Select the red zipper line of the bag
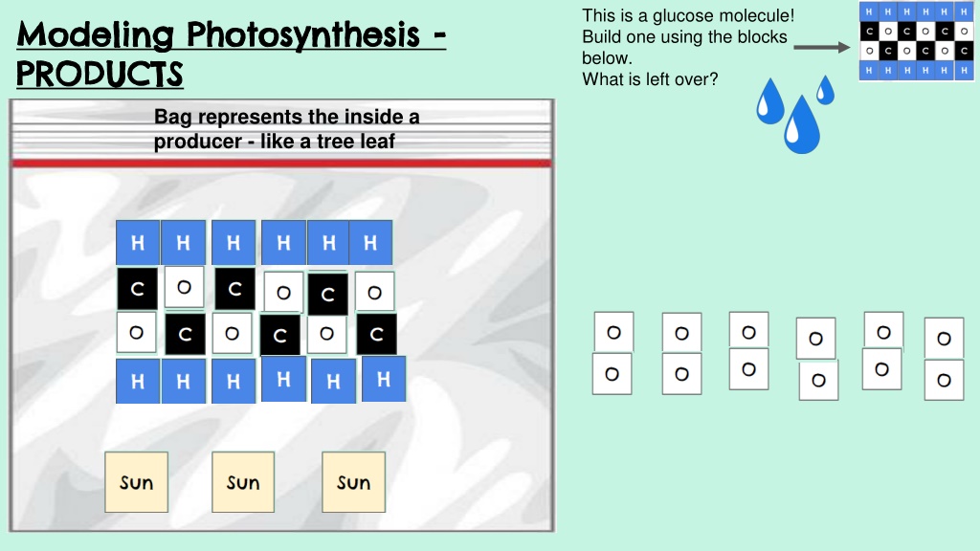Image resolution: width=980 pixels, height=551 pixels. tap(282, 164)
